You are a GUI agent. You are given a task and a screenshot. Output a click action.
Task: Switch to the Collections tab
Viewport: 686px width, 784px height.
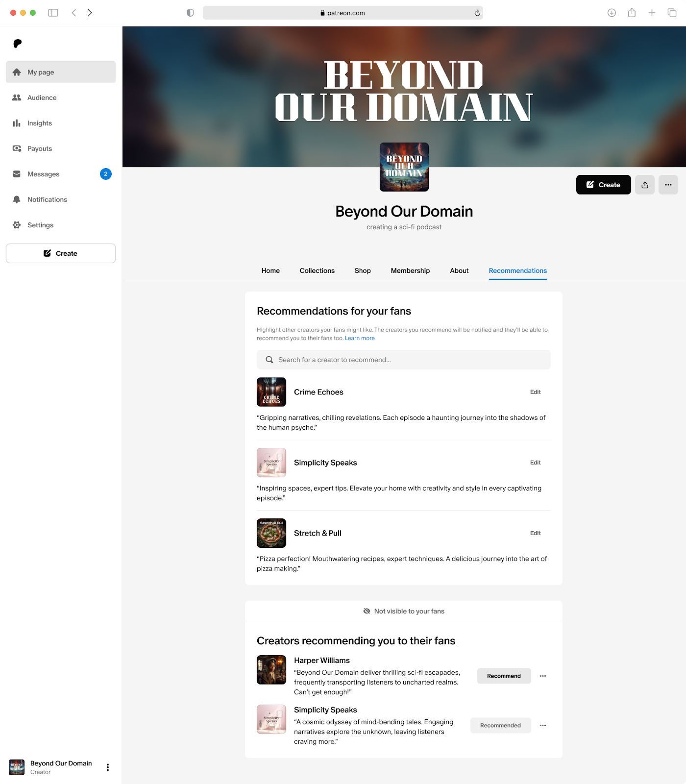tap(317, 270)
